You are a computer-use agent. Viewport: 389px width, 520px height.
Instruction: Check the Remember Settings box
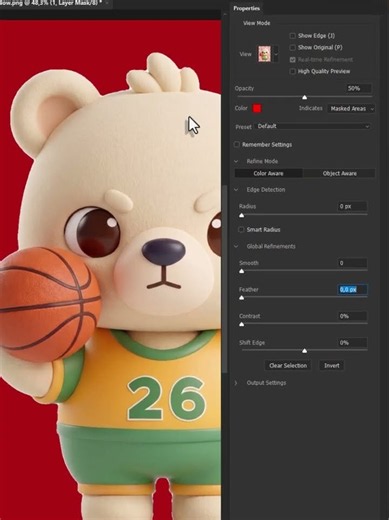[237, 145]
